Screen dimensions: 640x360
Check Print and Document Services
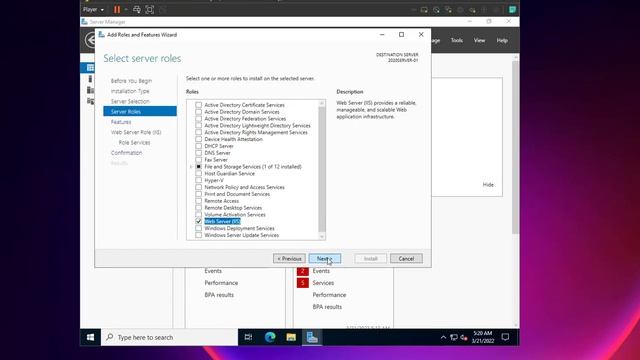(x=198, y=194)
